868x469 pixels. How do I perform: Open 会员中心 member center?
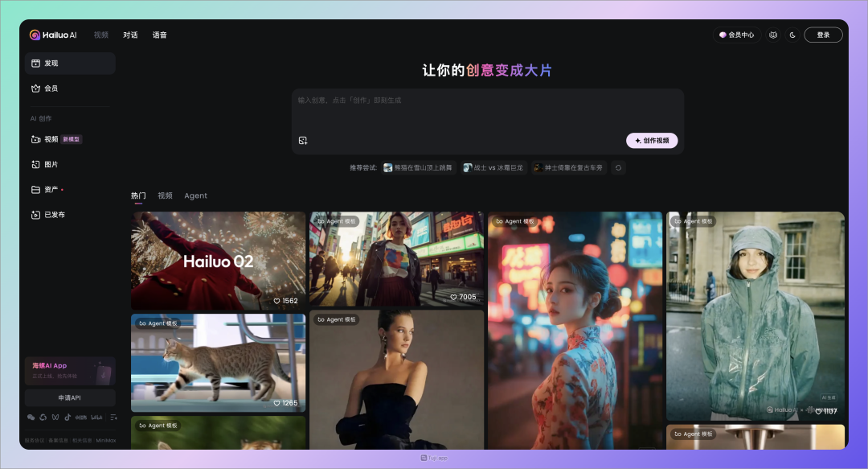pos(736,35)
